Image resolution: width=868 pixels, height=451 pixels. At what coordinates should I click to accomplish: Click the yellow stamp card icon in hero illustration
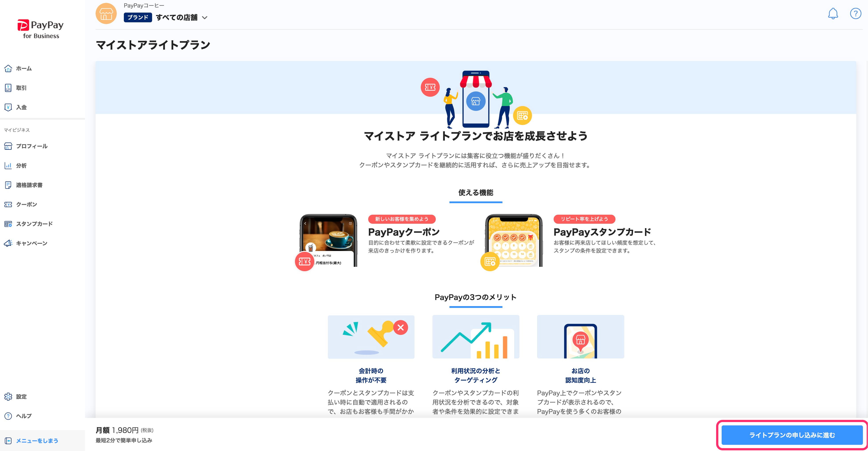click(x=522, y=116)
